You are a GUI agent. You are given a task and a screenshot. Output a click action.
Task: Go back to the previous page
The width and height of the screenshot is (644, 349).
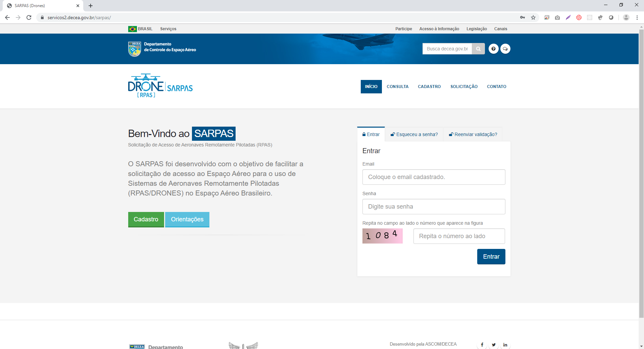[7, 17]
